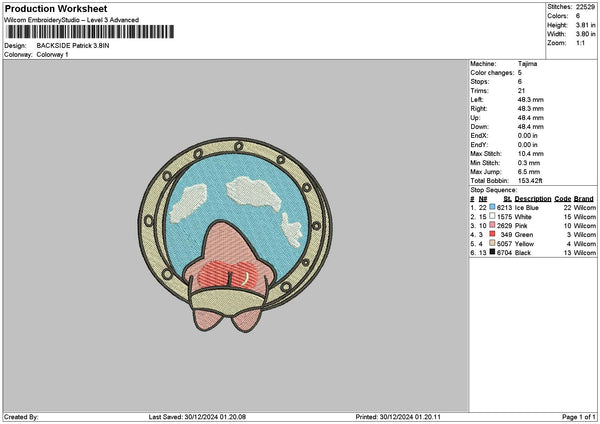600x424 pixels.
Task: Click the Down value 48.4 mm
Action: click(x=530, y=127)
